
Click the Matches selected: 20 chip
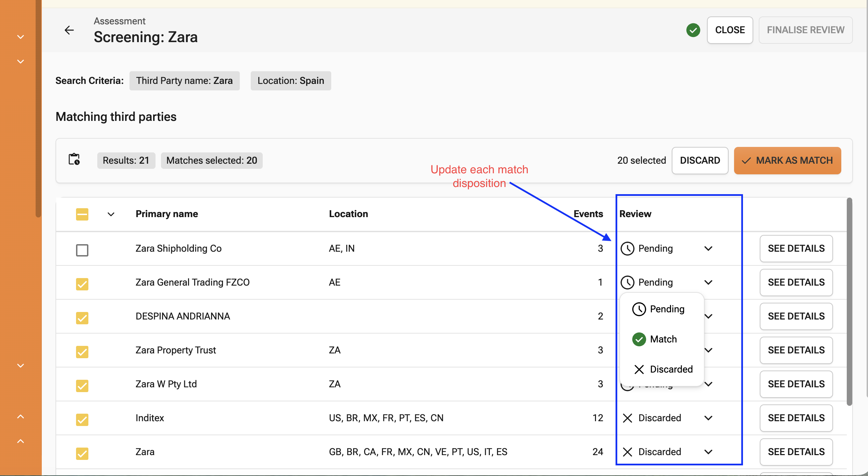tap(212, 161)
